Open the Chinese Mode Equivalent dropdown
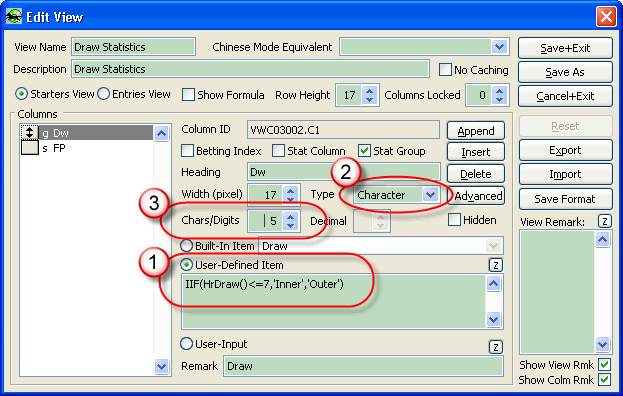 pyautogui.click(x=499, y=47)
